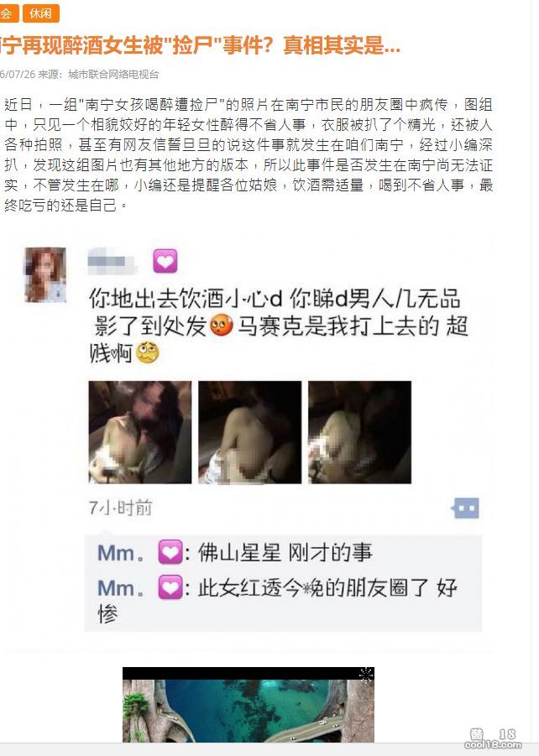Open the middle post photo thumbnail
Viewport: 539px width, 756px height.
[x=250, y=432]
